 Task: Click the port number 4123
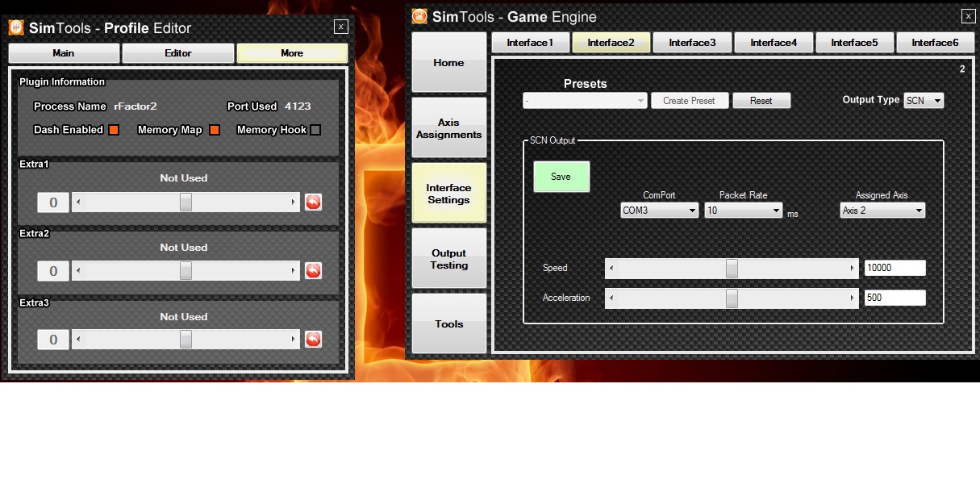pyautogui.click(x=298, y=106)
